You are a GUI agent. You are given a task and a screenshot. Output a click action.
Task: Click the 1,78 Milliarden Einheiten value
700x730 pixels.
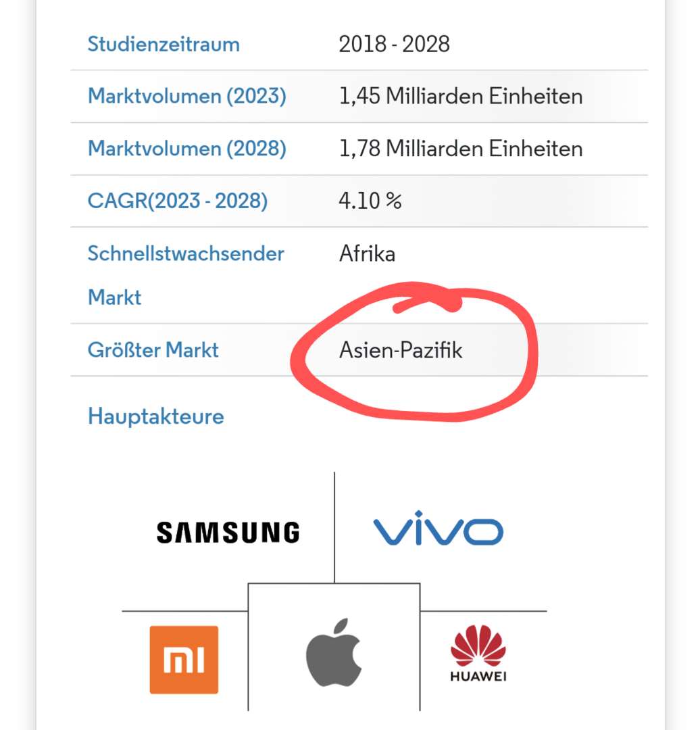[x=461, y=148]
